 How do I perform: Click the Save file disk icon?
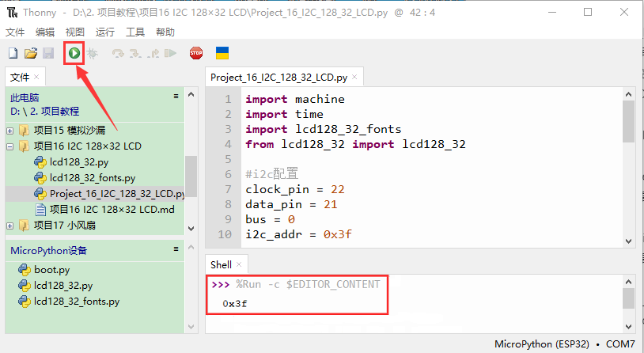tap(48, 54)
